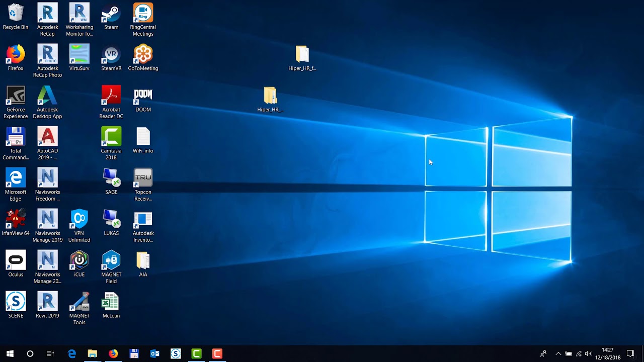Image resolution: width=644 pixels, height=362 pixels.
Task: Select the WiFi_info text file
Action: coord(143,140)
